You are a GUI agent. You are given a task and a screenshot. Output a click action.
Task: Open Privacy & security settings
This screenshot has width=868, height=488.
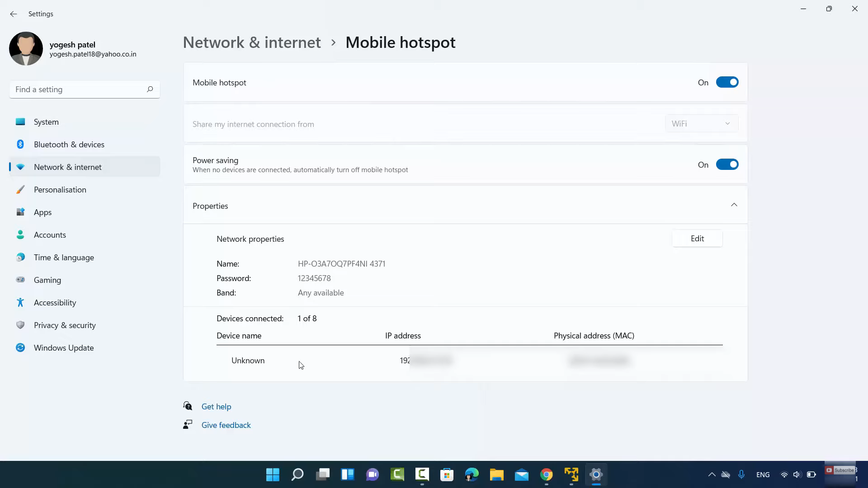pos(64,325)
